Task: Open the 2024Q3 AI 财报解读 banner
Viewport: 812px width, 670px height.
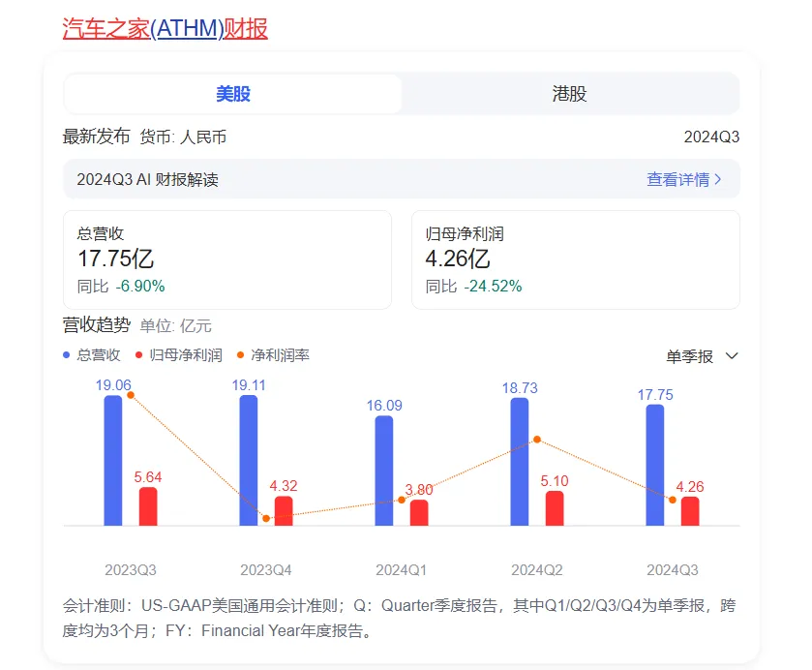Action: (402, 179)
